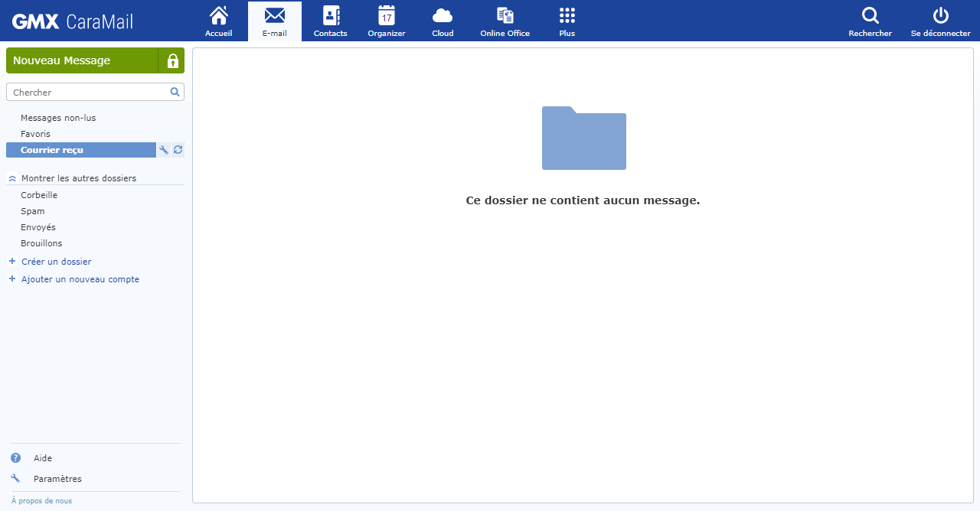
Task: Switch to the Accueil tab
Action: pyautogui.click(x=218, y=21)
